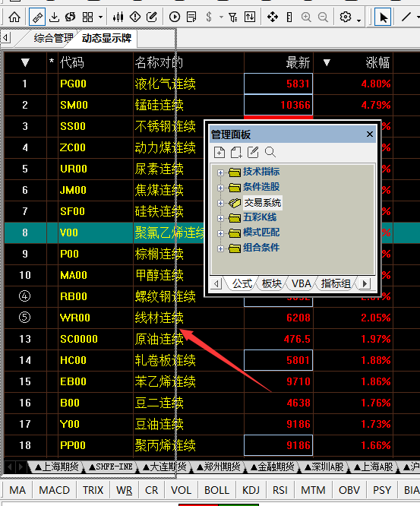Select the RSI indicator button
The width and height of the screenshot is (420, 506).
(x=279, y=490)
